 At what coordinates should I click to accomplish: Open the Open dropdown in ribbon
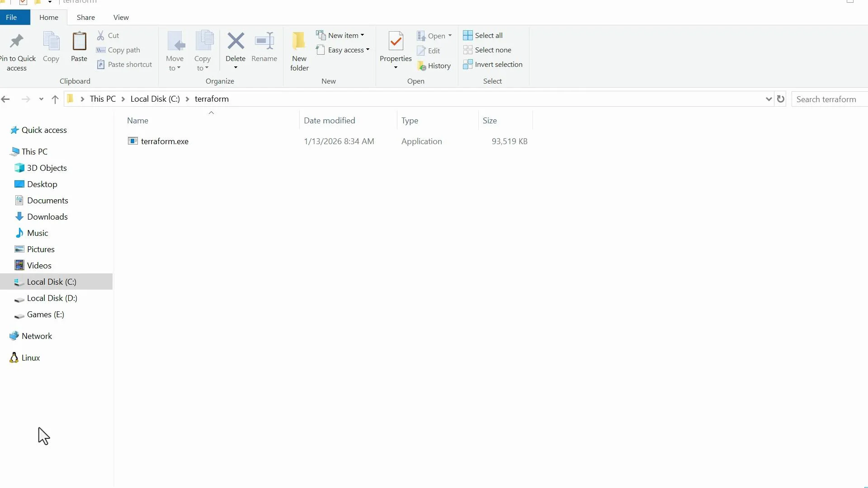[x=434, y=36]
